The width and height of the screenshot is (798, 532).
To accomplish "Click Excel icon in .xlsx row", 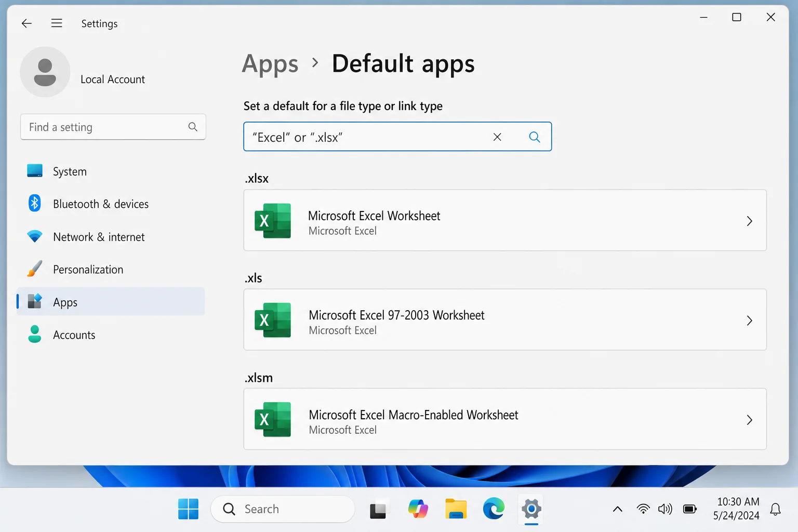I will click(x=273, y=221).
